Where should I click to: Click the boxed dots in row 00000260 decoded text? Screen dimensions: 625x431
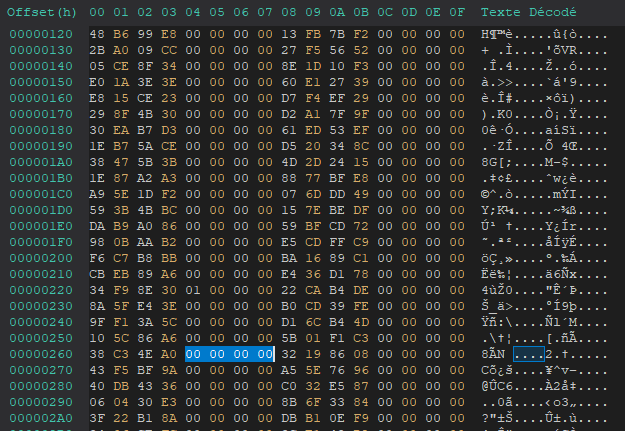[529, 354]
